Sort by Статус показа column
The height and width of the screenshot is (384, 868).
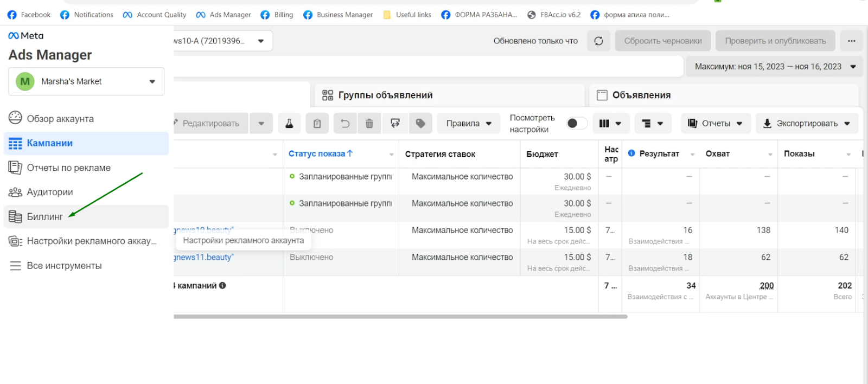(321, 153)
